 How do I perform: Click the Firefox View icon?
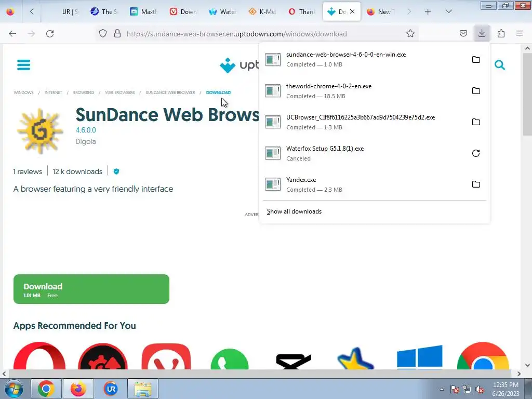click(10, 11)
